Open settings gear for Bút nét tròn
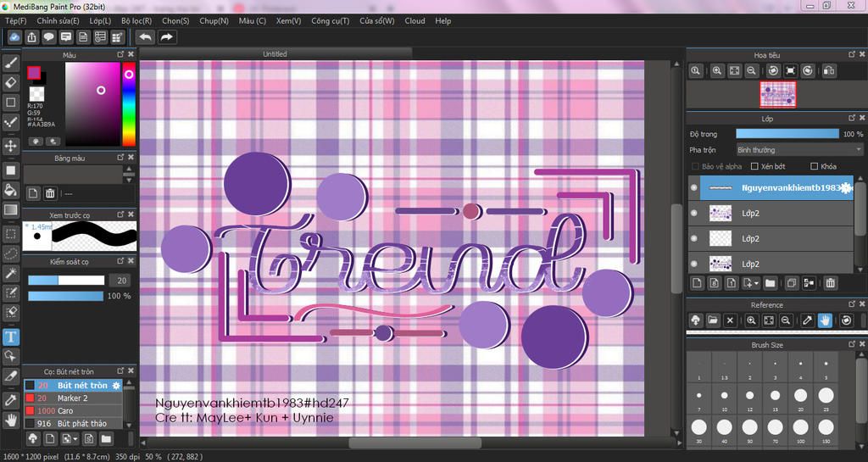The image size is (868, 462). point(116,385)
